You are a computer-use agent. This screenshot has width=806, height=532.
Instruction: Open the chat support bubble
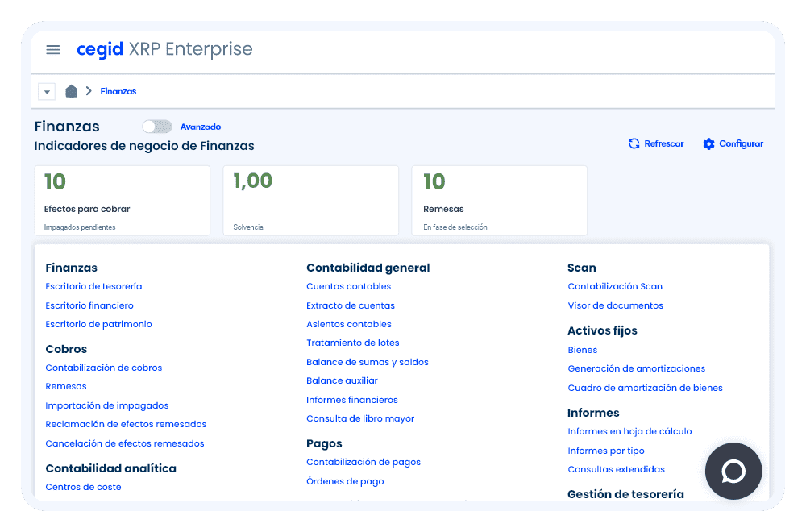(733, 472)
